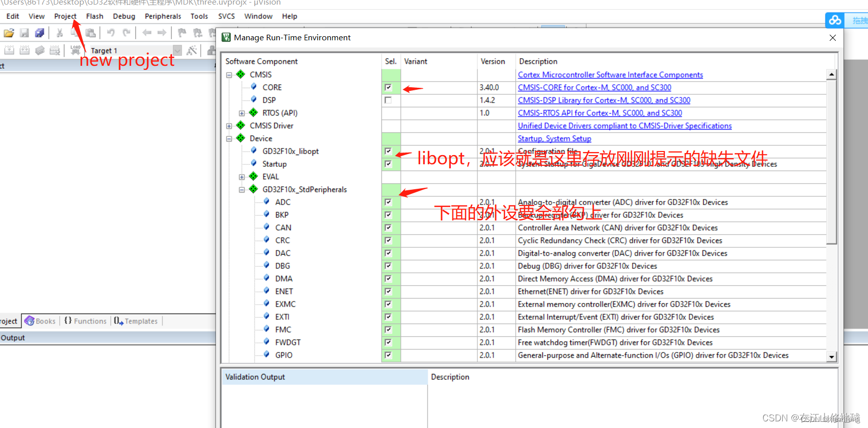
Task: Check the DSP component checkbox
Action: [x=388, y=100]
